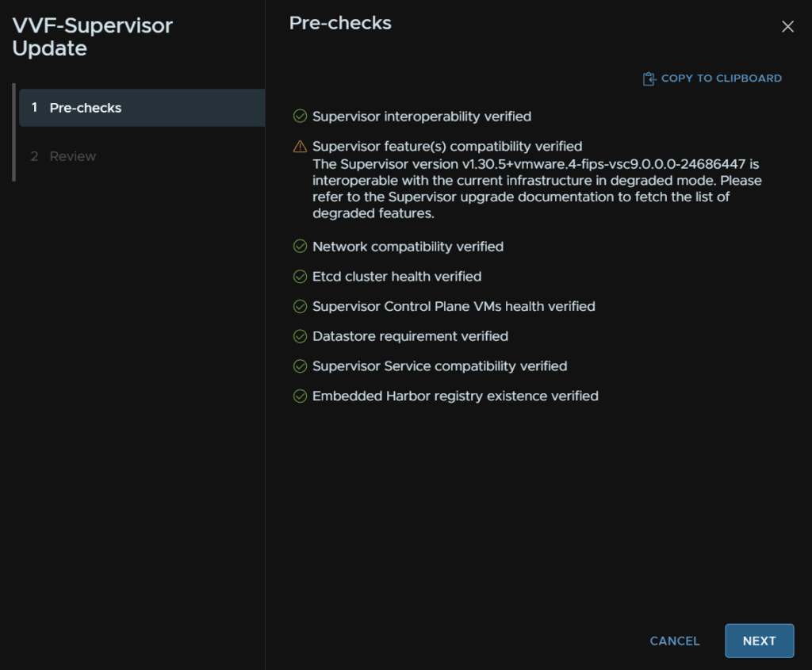Click Embedded Harbor registry existence verified text
Screen dimensions: 812x670
(x=455, y=396)
